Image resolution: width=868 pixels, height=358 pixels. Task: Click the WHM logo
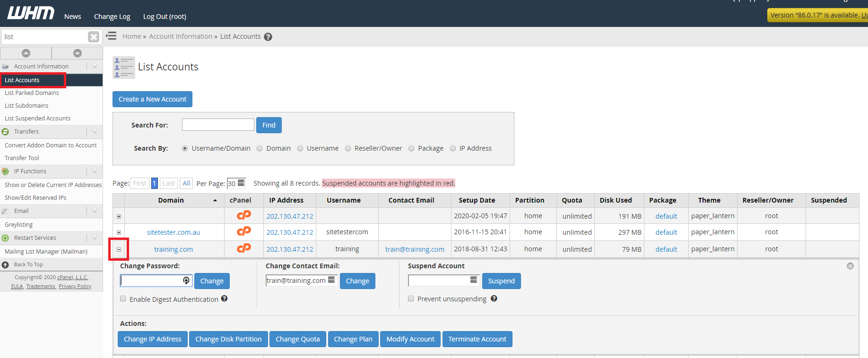31,13
